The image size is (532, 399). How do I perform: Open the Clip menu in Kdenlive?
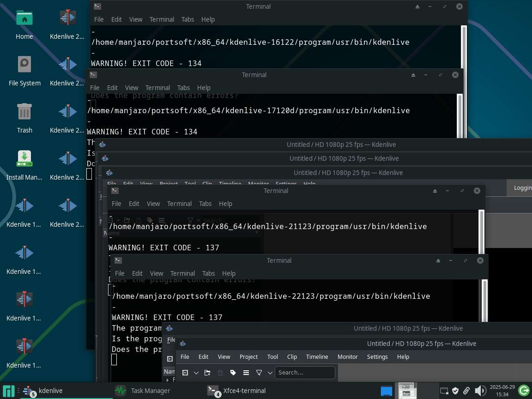[292, 357]
